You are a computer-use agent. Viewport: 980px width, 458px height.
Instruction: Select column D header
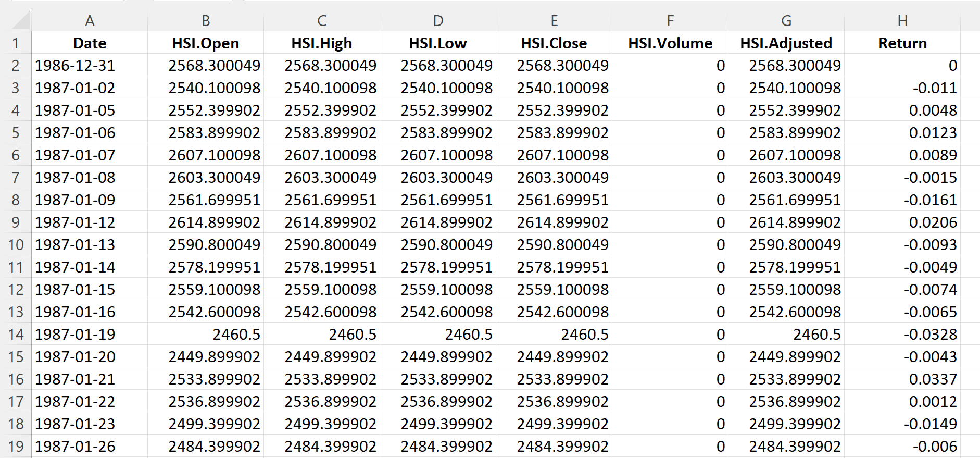[438, 21]
